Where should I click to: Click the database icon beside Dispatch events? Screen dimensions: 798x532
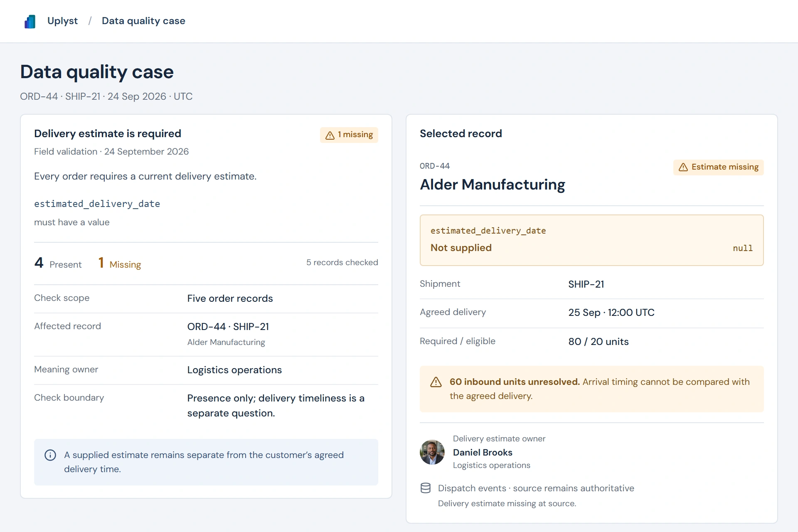pyautogui.click(x=426, y=488)
